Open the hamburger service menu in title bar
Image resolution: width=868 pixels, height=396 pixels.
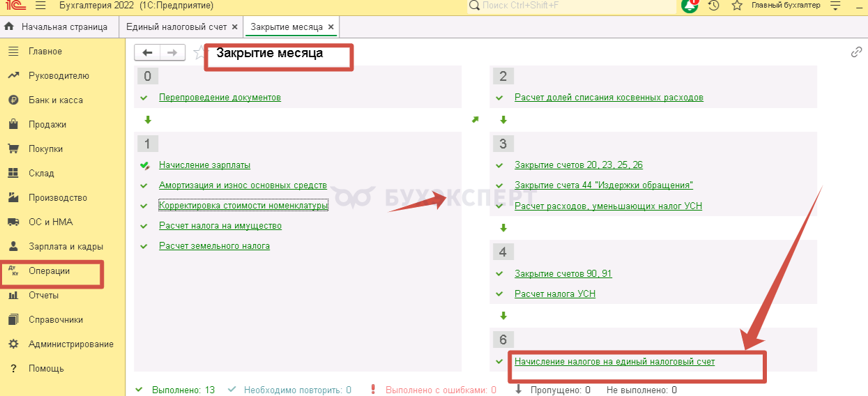[40, 6]
